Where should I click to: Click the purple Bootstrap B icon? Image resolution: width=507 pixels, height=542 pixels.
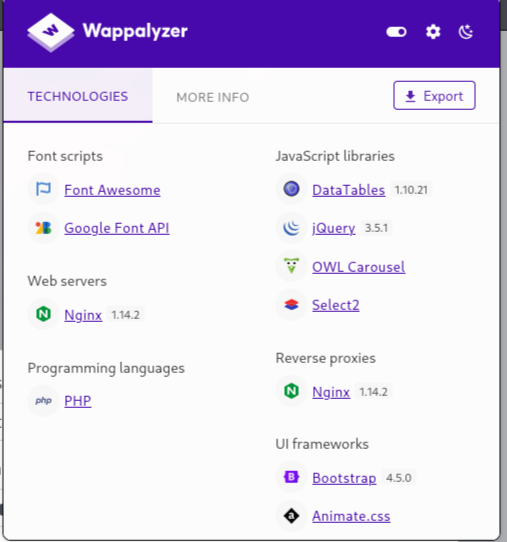[x=291, y=477]
